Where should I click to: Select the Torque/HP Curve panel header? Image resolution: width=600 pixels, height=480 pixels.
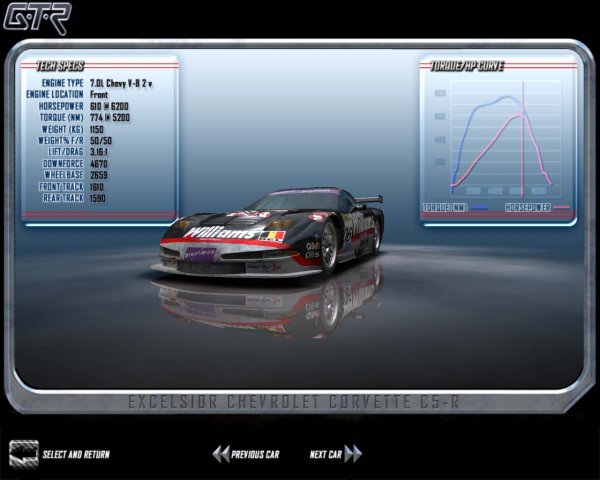[x=467, y=66]
